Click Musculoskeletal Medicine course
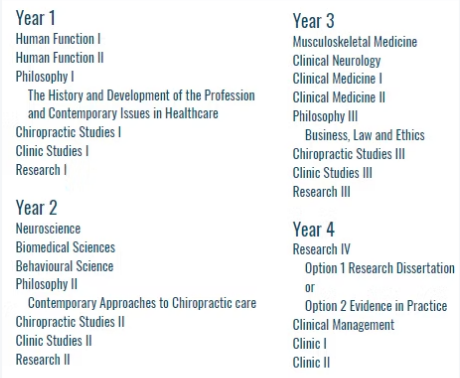 pyautogui.click(x=355, y=42)
